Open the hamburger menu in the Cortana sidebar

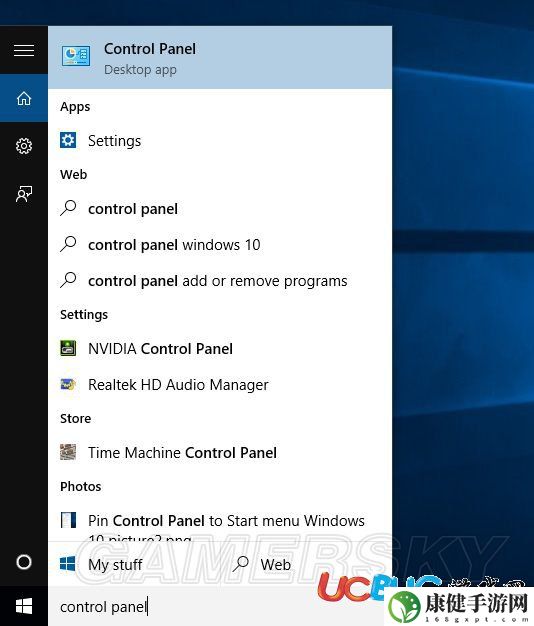click(x=24, y=50)
